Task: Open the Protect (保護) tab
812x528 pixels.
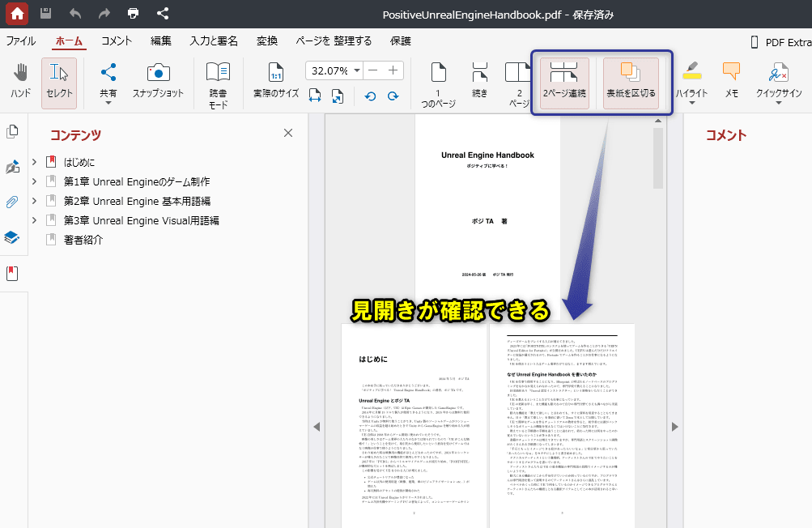Action: (x=400, y=41)
